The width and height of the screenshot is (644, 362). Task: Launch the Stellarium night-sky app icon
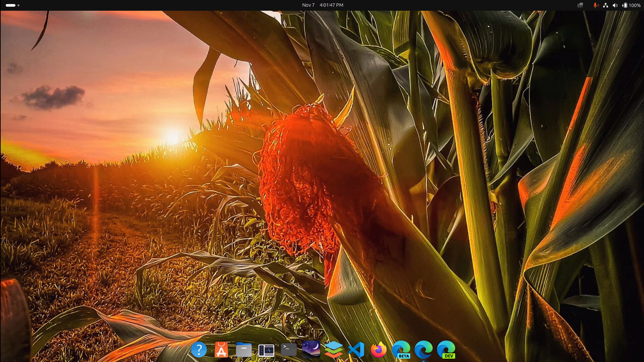click(311, 349)
